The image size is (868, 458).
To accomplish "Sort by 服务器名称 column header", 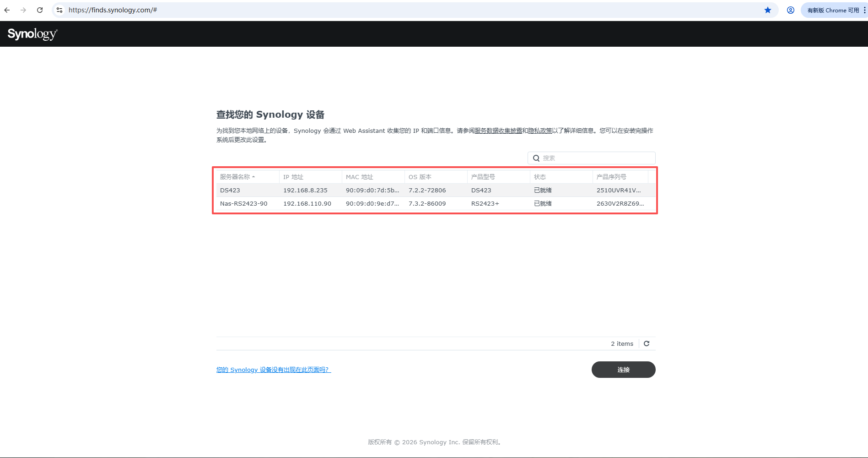I will click(x=248, y=177).
